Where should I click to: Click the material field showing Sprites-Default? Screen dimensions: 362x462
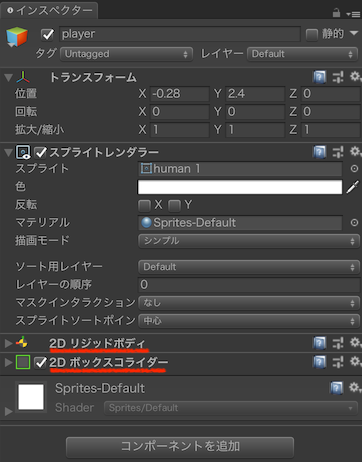pyautogui.click(x=240, y=223)
